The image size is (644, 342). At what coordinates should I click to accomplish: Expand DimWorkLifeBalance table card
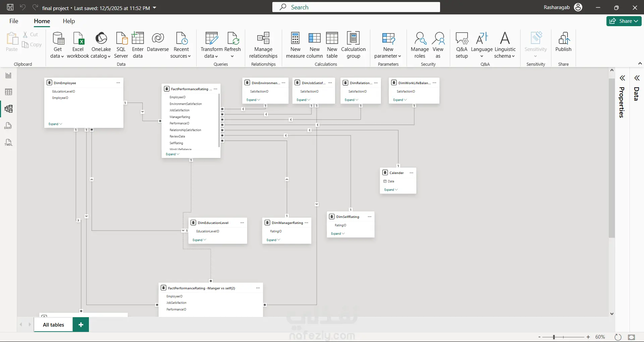(x=400, y=100)
